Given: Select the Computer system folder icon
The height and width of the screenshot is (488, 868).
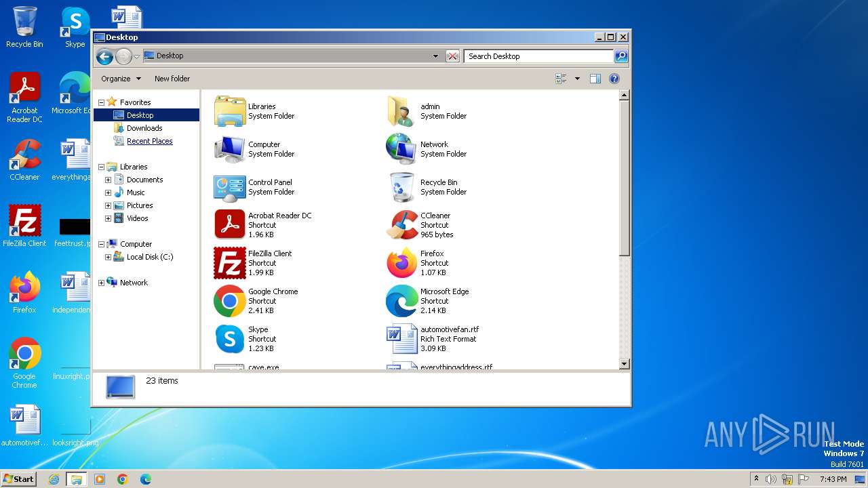Looking at the screenshot, I should pyautogui.click(x=230, y=149).
